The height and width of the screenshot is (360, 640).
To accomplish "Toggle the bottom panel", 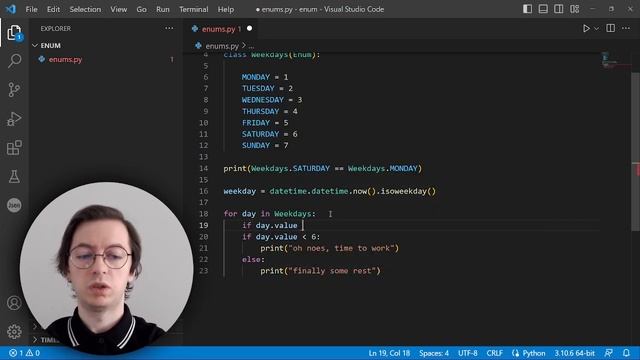I will pos(543,9).
